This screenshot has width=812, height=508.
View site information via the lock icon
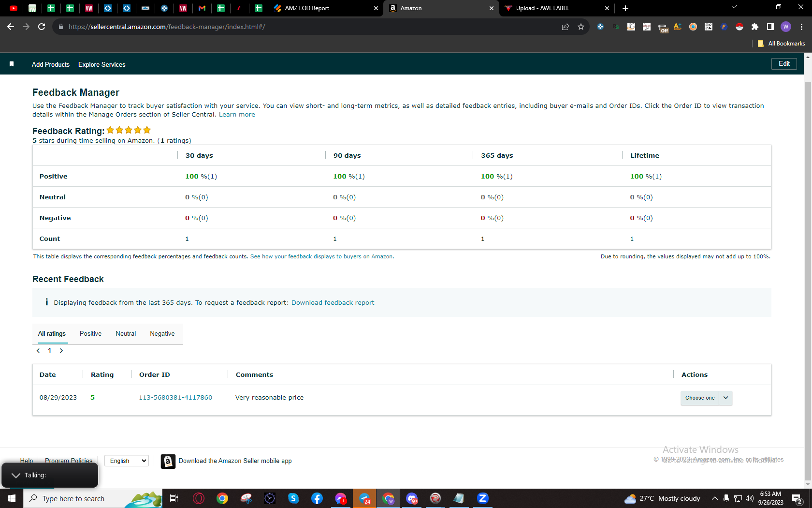coord(60,27)
